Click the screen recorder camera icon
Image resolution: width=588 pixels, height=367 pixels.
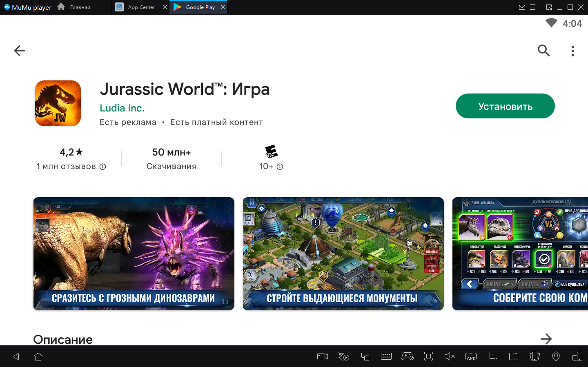pos(323,356)
